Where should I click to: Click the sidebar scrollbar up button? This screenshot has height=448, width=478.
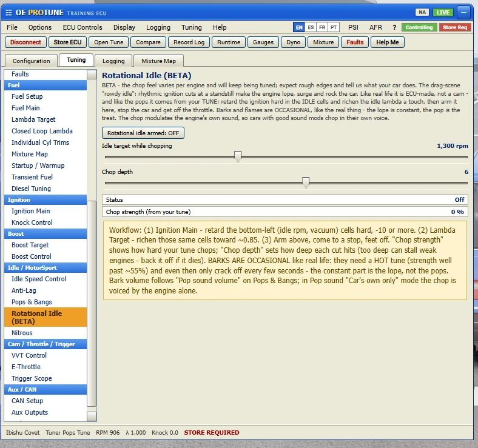point(92,75)
